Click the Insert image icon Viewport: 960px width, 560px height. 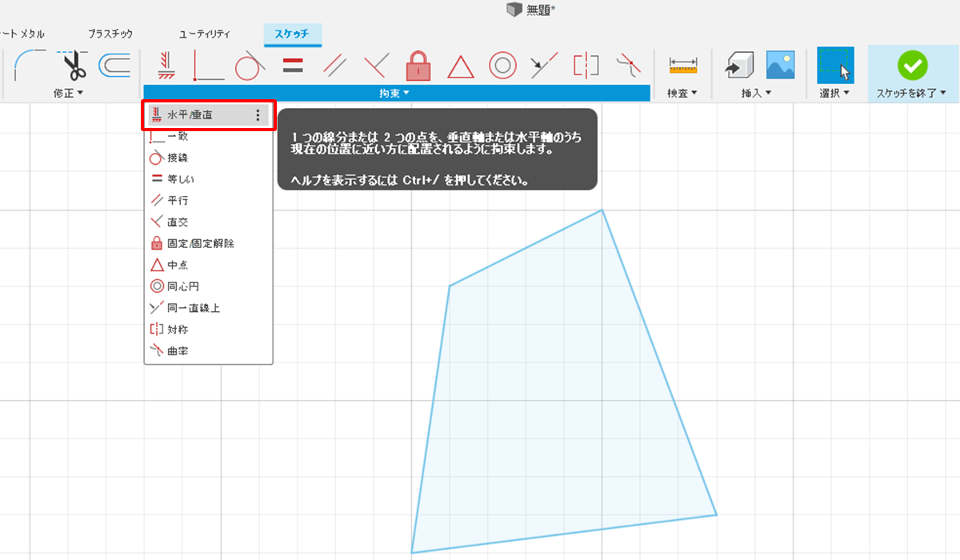pyautogui.click(x=780, y=66)
